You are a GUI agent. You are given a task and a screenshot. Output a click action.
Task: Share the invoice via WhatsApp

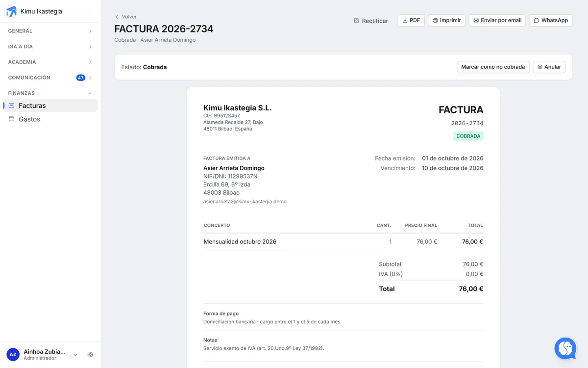point(551,21)
